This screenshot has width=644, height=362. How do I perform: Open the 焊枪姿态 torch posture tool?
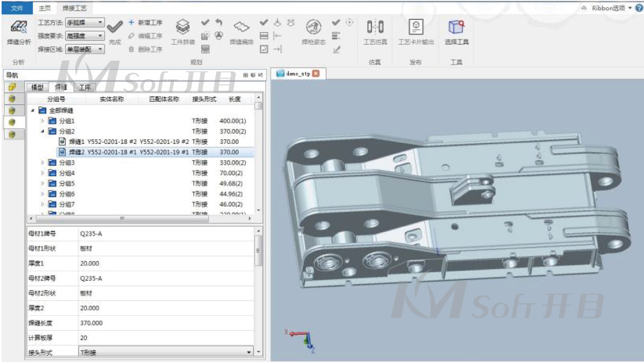(313, 32)
